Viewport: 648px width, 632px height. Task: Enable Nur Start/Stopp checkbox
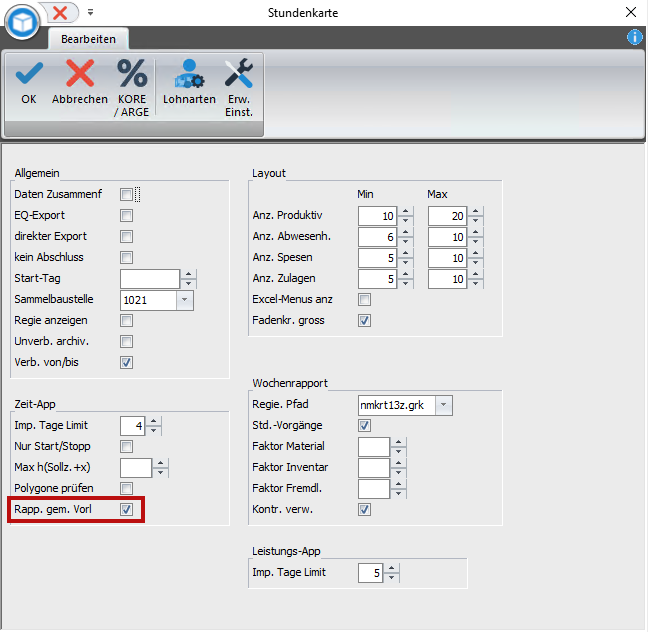point(126,446)
